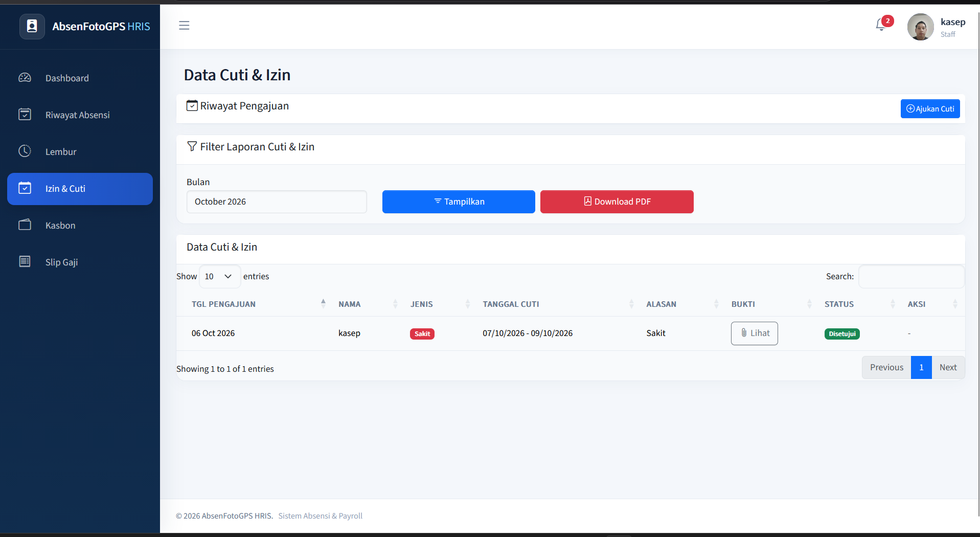980x537 pixels.
Task: Click the Next pagination button
Action: (x=948, y=367)
